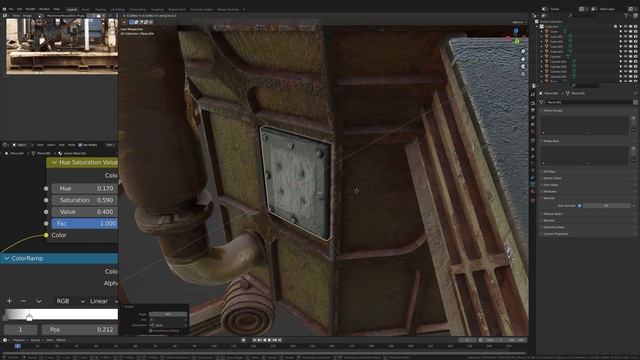Jump to the timeline end frame button

pyautogui.click(x=280, y=340)
